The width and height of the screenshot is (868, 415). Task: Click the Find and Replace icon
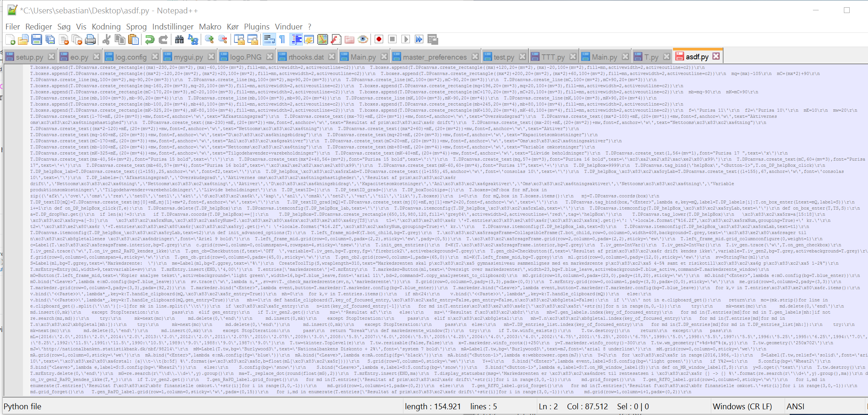193,39
